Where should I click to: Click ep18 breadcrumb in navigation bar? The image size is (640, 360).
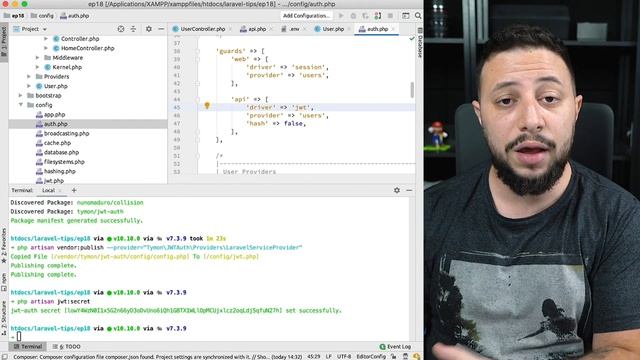(14, 16)
